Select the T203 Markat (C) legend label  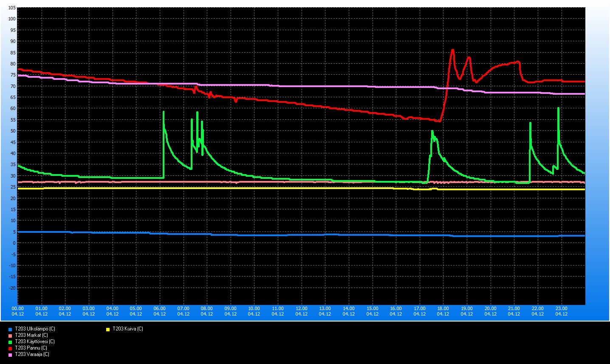[x=31, y=335]
